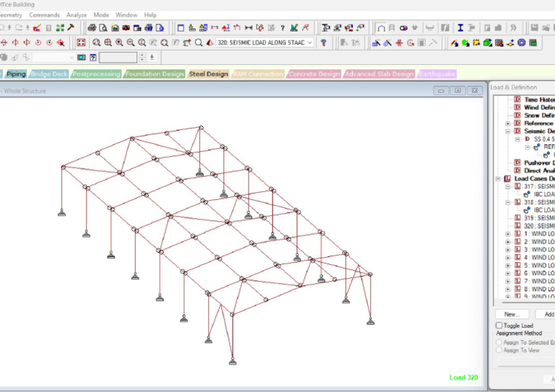Viewport: 555px width, 392px height.
Task: Click the camera snapshot icon
Action: coord(126,28)
